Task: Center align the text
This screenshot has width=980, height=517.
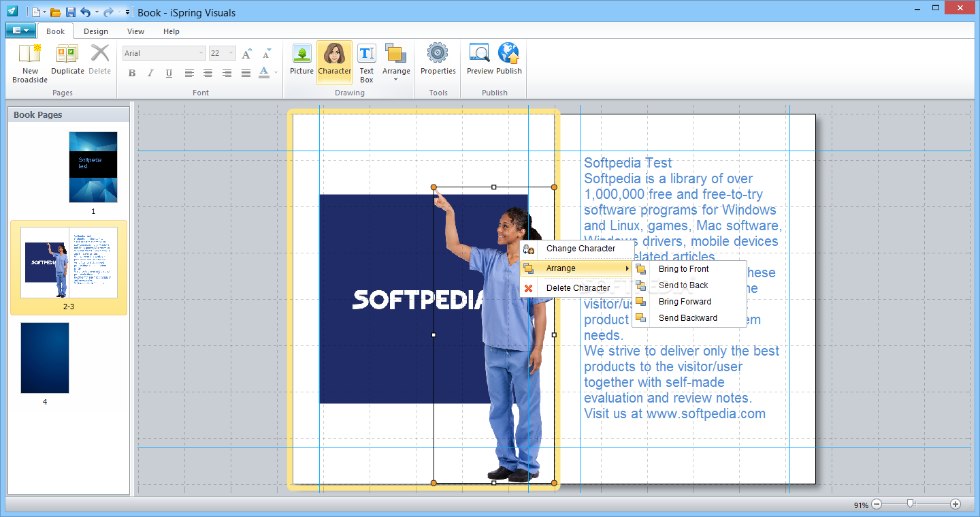Action: tap(208, 73)
